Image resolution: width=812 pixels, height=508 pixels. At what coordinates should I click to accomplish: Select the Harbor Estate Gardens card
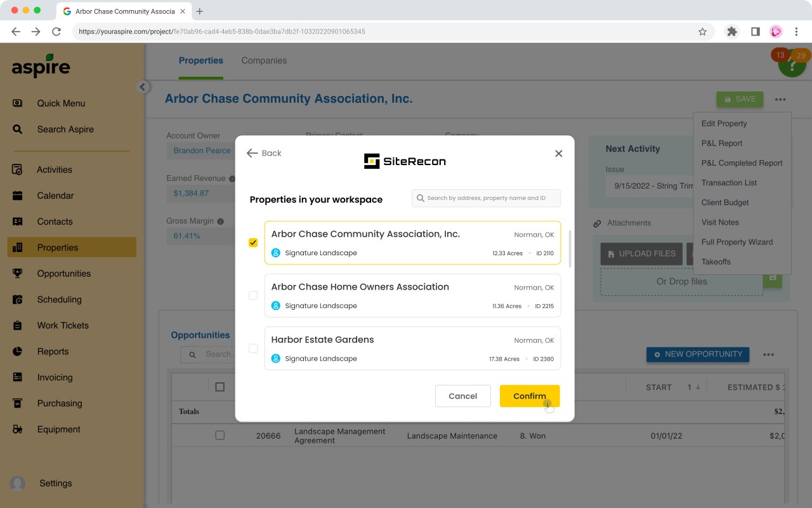click(412, 348)
